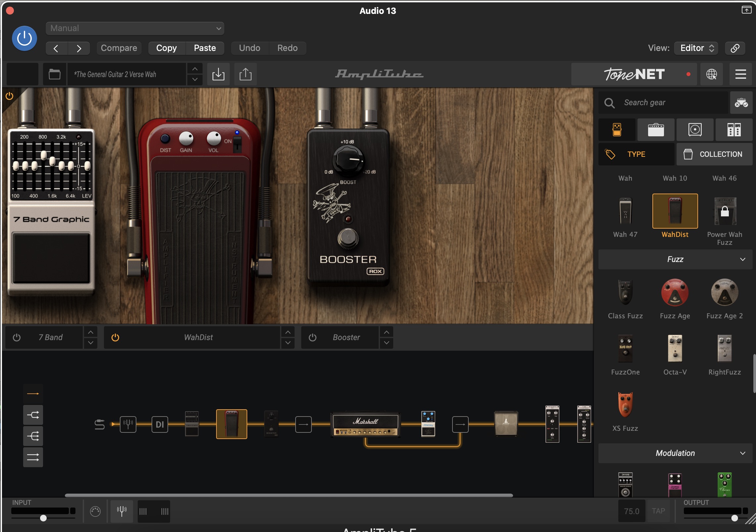Select the single serial routing layout
Viewport: 756px width, 532px height.
[33, 394]
